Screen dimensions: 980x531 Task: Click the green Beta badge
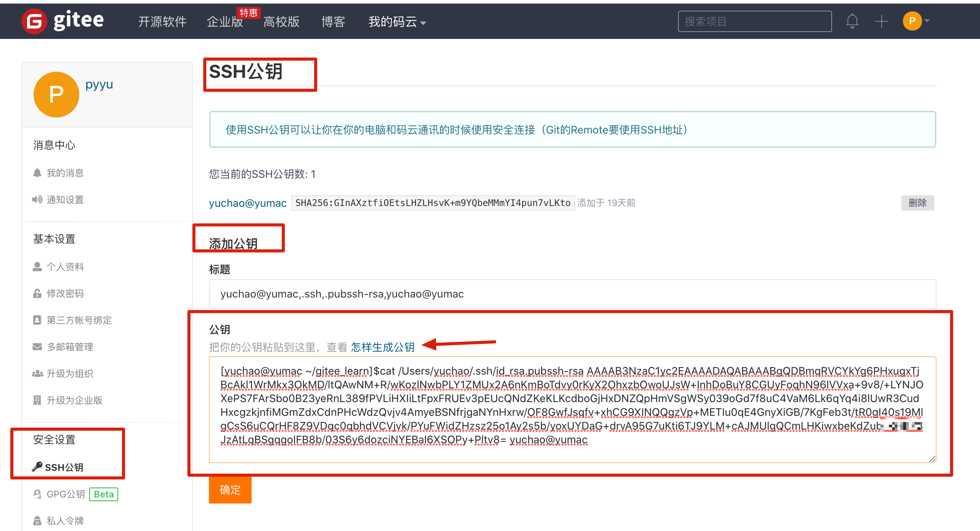click(x=104, y=494)
